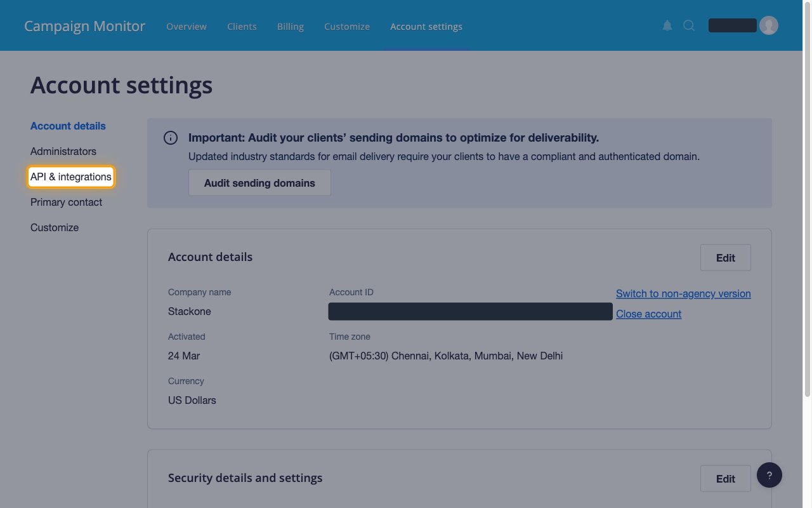Click the US Dollars currency value
812x508 pixels.
192,400
